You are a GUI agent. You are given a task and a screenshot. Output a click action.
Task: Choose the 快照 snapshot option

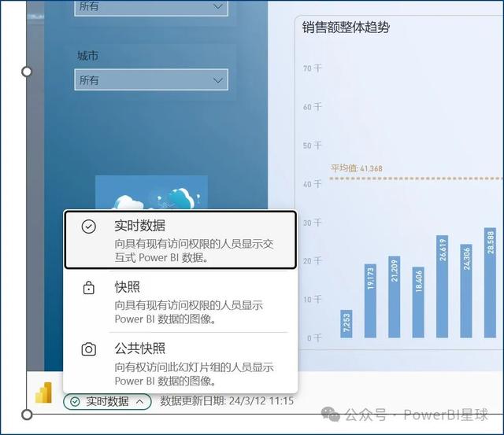180,302
